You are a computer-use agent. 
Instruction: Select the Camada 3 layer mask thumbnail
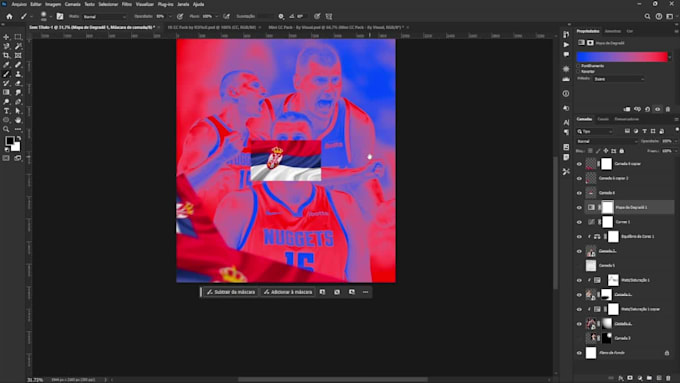pos(606,338)
